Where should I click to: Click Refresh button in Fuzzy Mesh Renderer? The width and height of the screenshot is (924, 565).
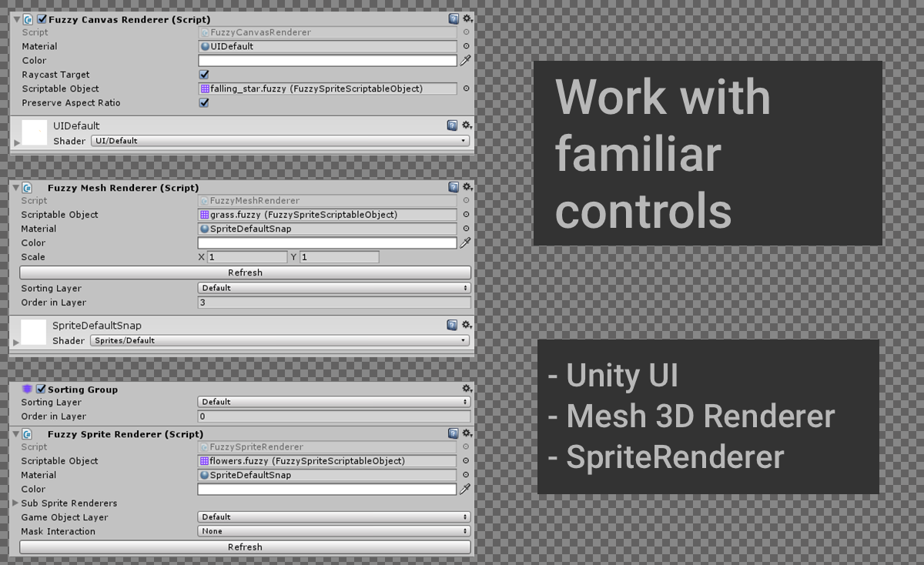tap(245, 272)
